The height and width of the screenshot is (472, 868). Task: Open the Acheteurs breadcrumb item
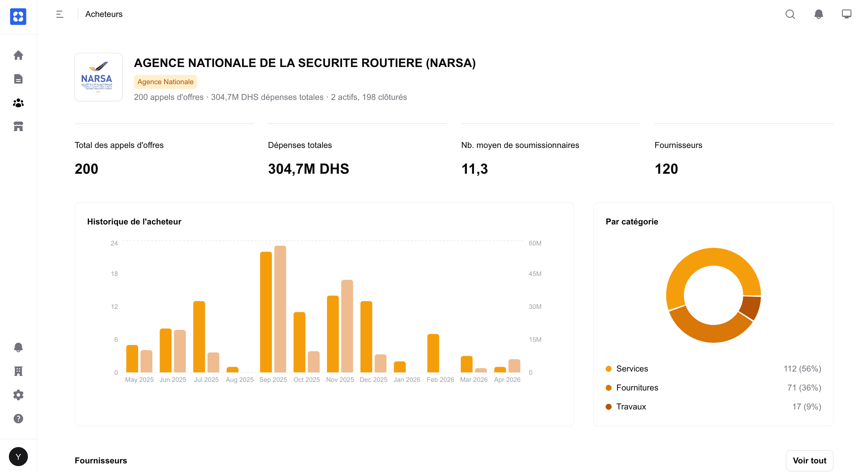pos(103,14)
